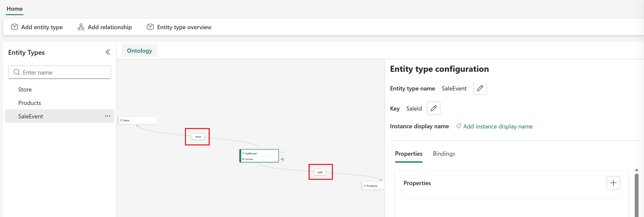Add a new property with plus button

[613, 183]
